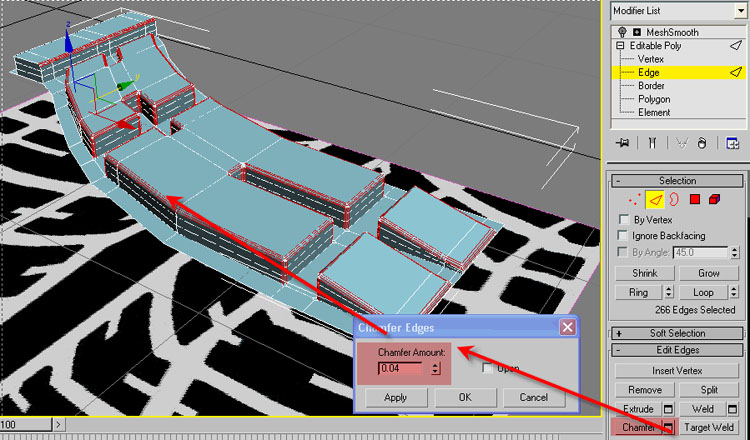The height and width of the screenshot is (440, 750).
Task: Check the Ignore Backfacing option
Action: click(624, 235)
